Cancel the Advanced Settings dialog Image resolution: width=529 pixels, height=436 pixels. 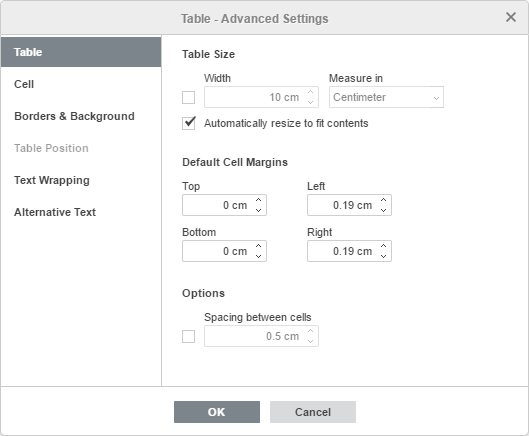[313, 412]
